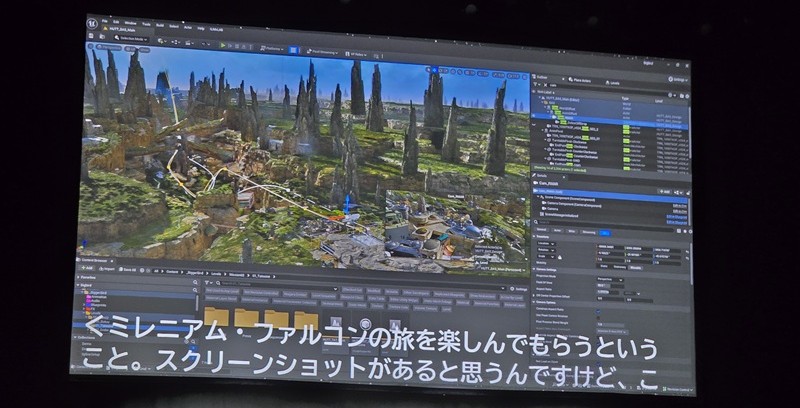Open the Outliner filter funnel icon

pos(537,84)
